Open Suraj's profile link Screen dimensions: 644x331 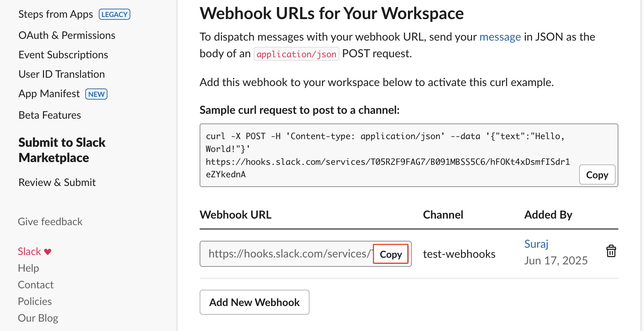(536, 244)
